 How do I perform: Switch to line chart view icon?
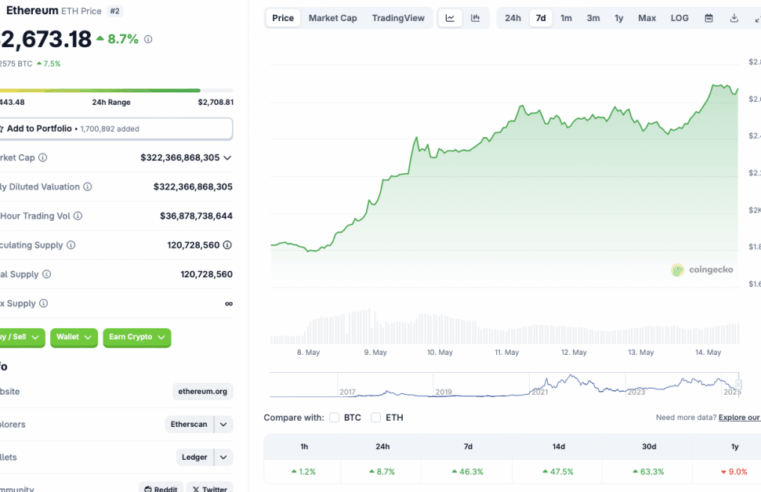(x=450, y=18)
